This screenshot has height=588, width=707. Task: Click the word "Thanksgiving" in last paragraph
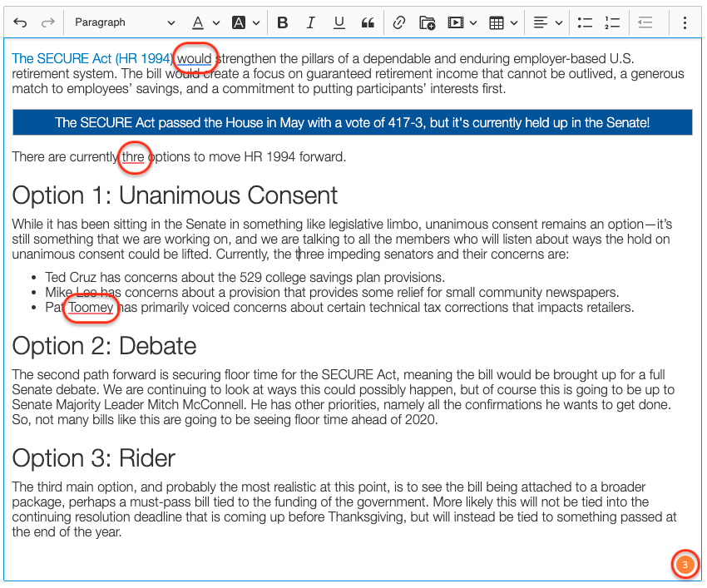(x=366, y=516)
